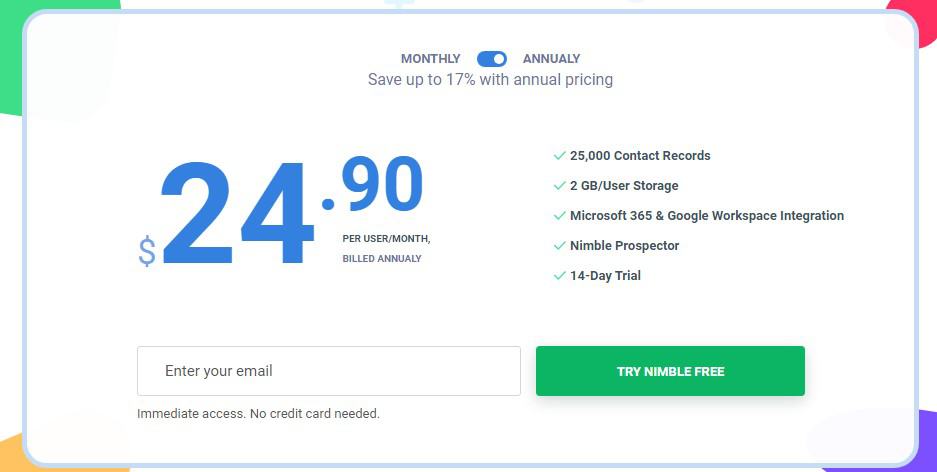Image resolution: width=937 pixels, height=472 pixels.
Task: Click Save up to 17% annual pricing text
Action: click(490, 79)
